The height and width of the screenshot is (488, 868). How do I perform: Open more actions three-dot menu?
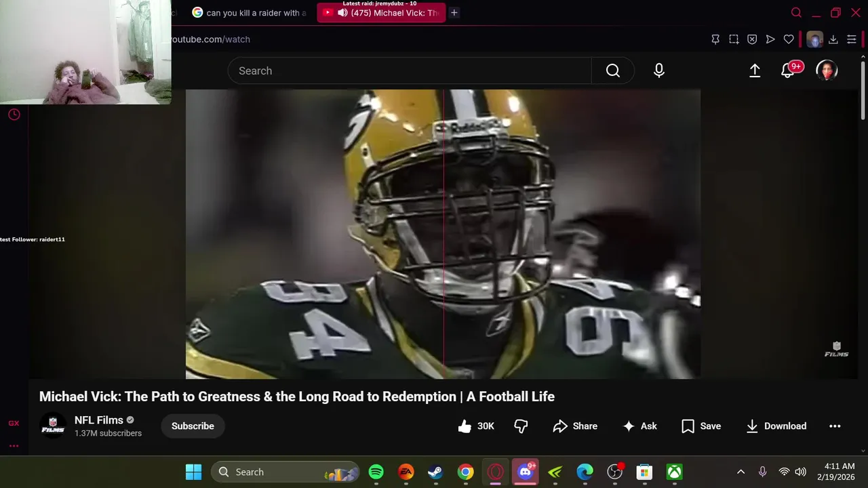click(835, 426)
